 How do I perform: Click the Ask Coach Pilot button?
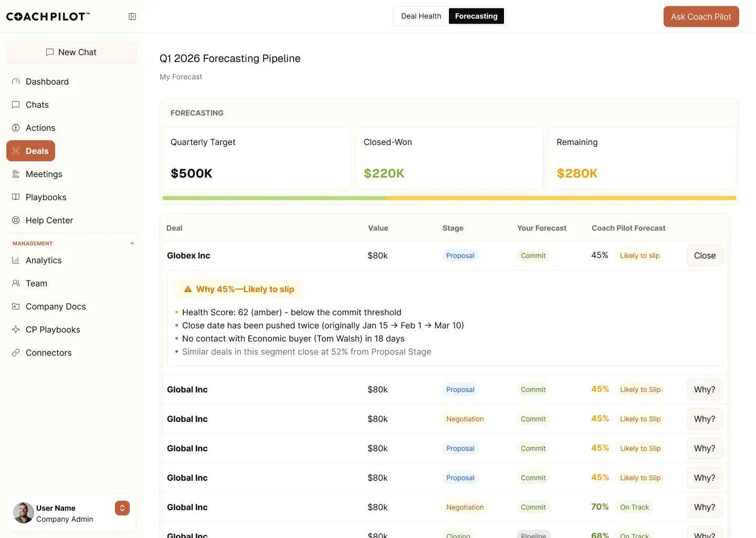tap(701, 16)
